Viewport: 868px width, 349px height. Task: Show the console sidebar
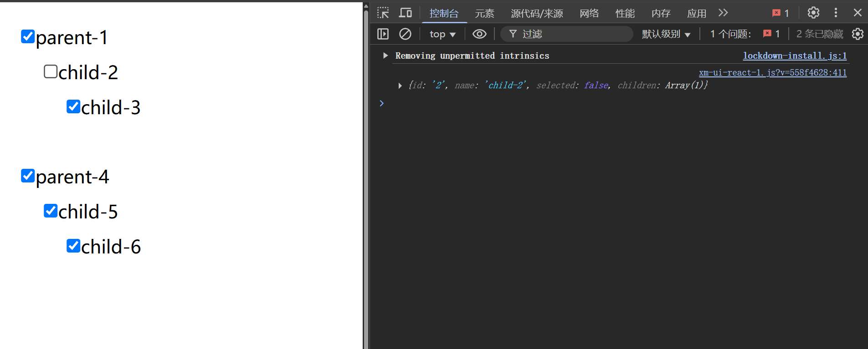click(383, 34)
